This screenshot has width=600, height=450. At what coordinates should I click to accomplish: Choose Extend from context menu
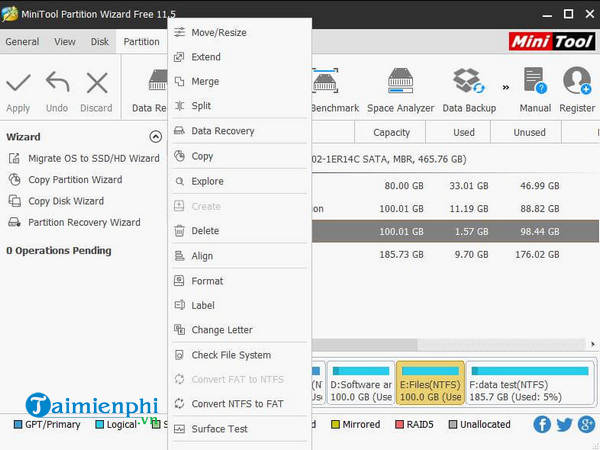pos(240,57)
